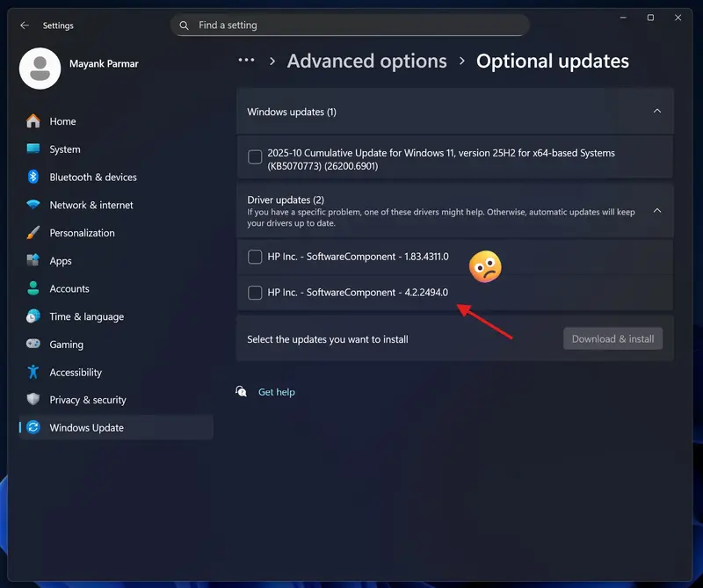Open the Apps settings section
Viewport: 703px width, 588px height.
click(60, 261)
